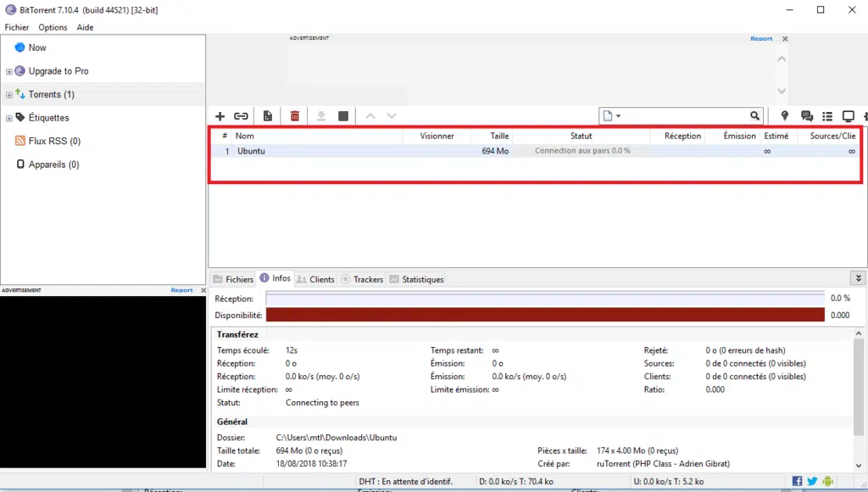Select Torrents (1) in sidebar

point(51,94)
